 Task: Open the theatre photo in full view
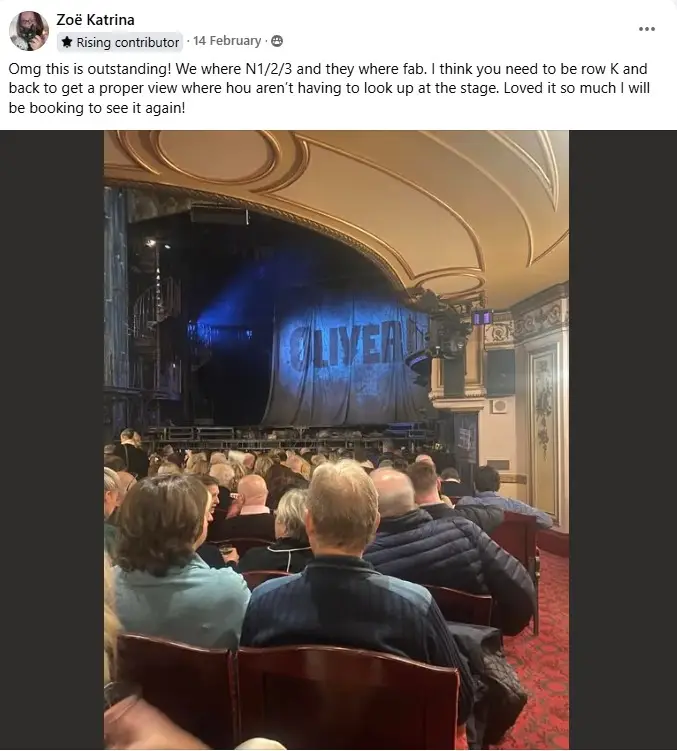point(336,440)
